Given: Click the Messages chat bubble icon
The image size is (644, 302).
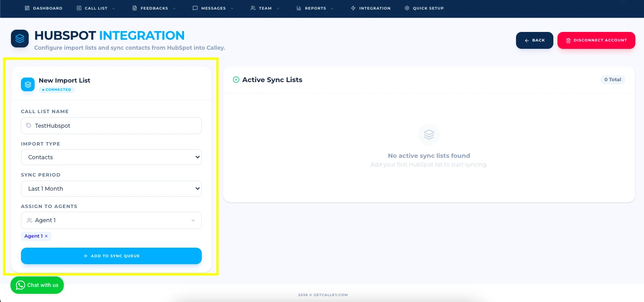Looking at the screenshot, I should click(195, 8).
